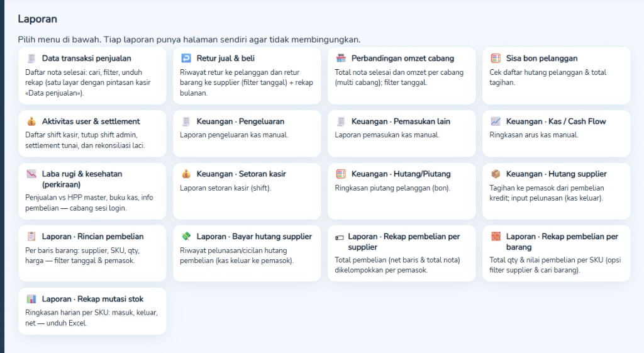Screen dimensions: 644x353
Task: Click the Sisa bon pelanggan table icon
Action: point(496,59)
